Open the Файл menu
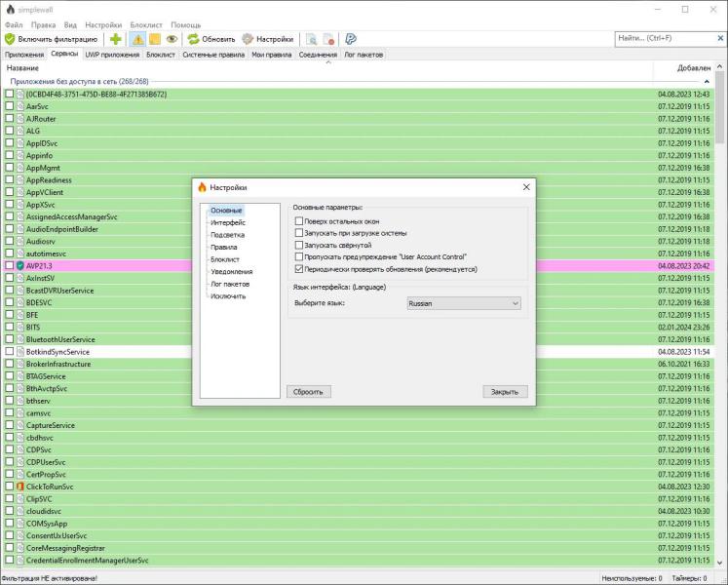The width and height of the screenshot is (728, 585). tap(14, 24)
